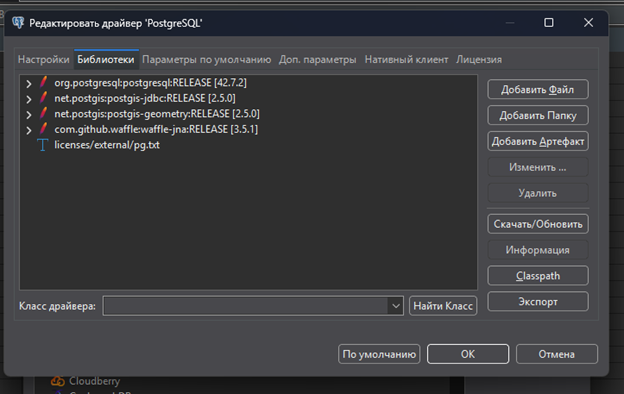Open the Classpath button
The height and width of the screenshot is (394, 624).
[538, 276]
